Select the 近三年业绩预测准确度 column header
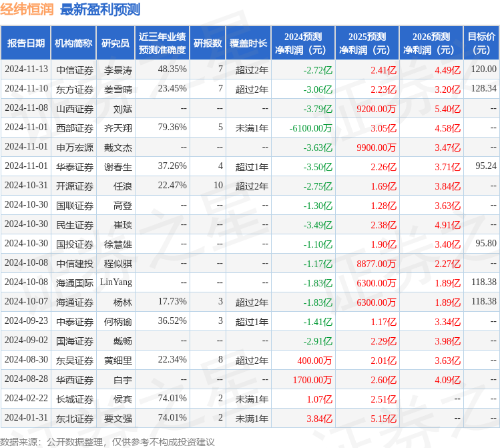Screen dimensions: 500x448 162,43
